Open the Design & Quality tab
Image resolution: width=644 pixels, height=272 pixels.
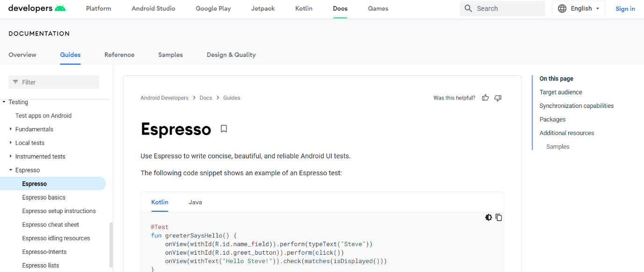click(231, 55)
